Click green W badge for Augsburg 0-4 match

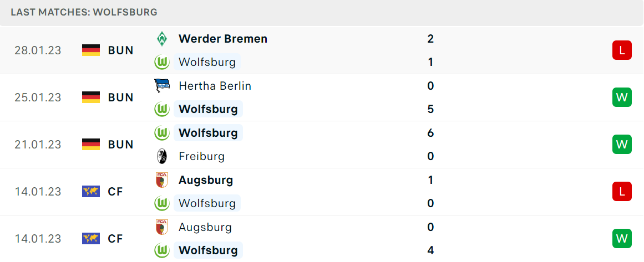pos(622,239)
